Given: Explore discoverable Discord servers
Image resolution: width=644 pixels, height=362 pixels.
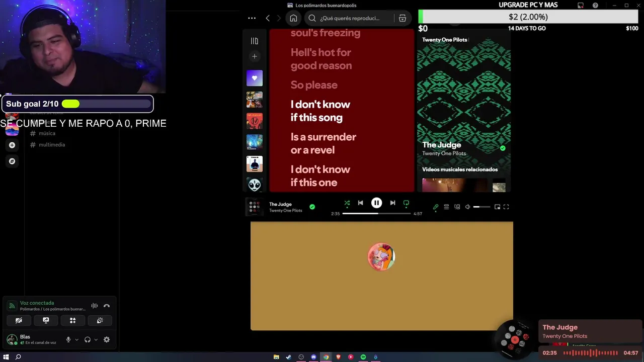Looking at the screenshot, I should 12,161.
